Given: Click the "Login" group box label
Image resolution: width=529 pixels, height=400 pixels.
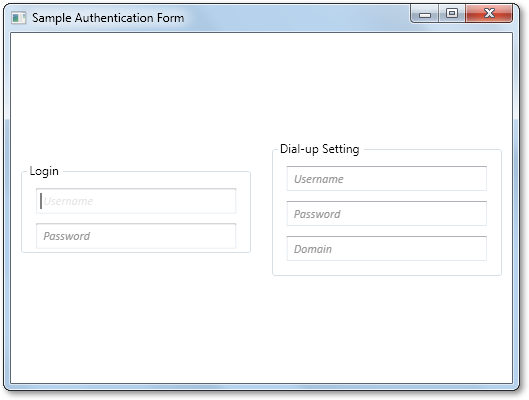Looking at the screenshot, I should pyautogui.click(x=44, y=171).
